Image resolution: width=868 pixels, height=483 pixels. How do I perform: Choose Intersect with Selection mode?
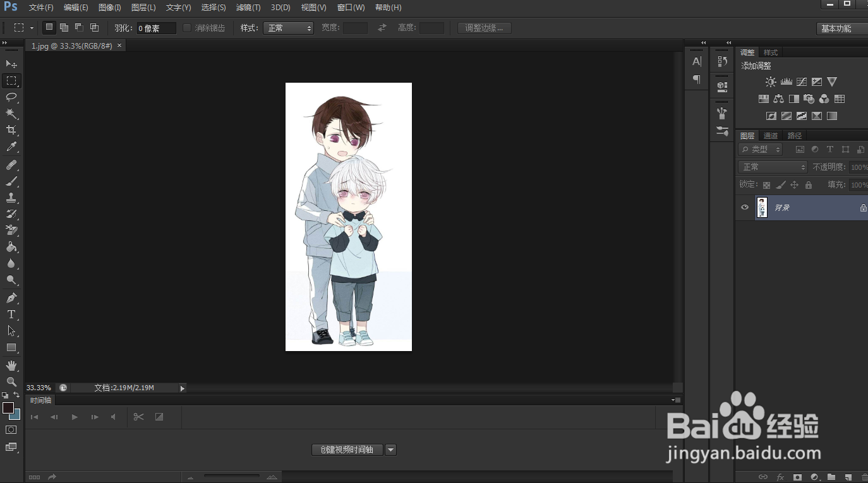click(94, 27)
